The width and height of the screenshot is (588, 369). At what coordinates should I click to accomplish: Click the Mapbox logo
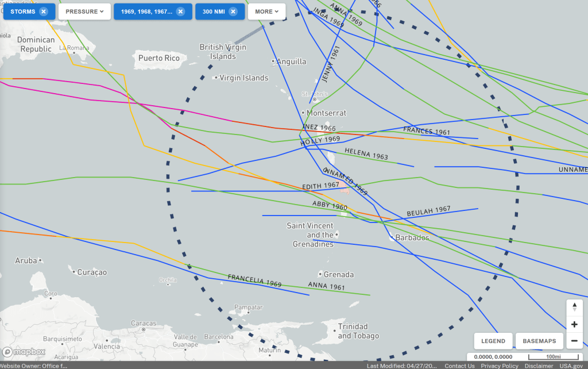point(24,352)
